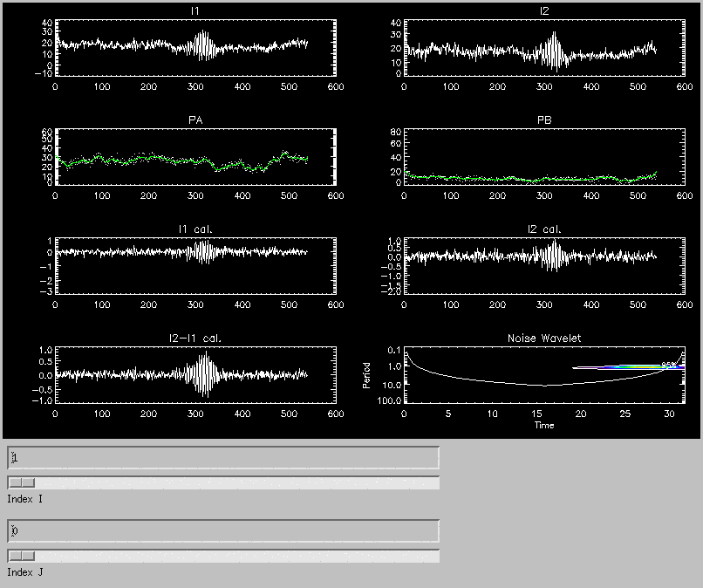Click the "Period" axis label
The height and width of the screenshot is (588, 703).
(367, 375)
